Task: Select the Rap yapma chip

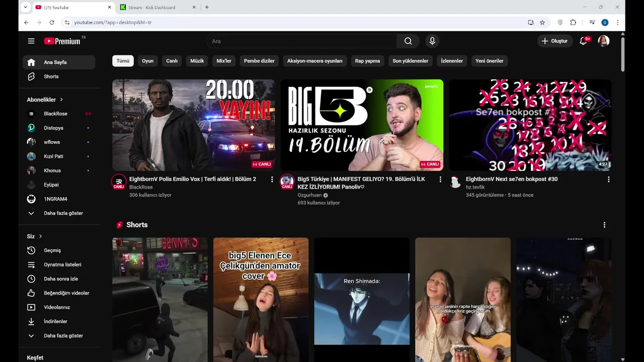Action: point(367,61)
